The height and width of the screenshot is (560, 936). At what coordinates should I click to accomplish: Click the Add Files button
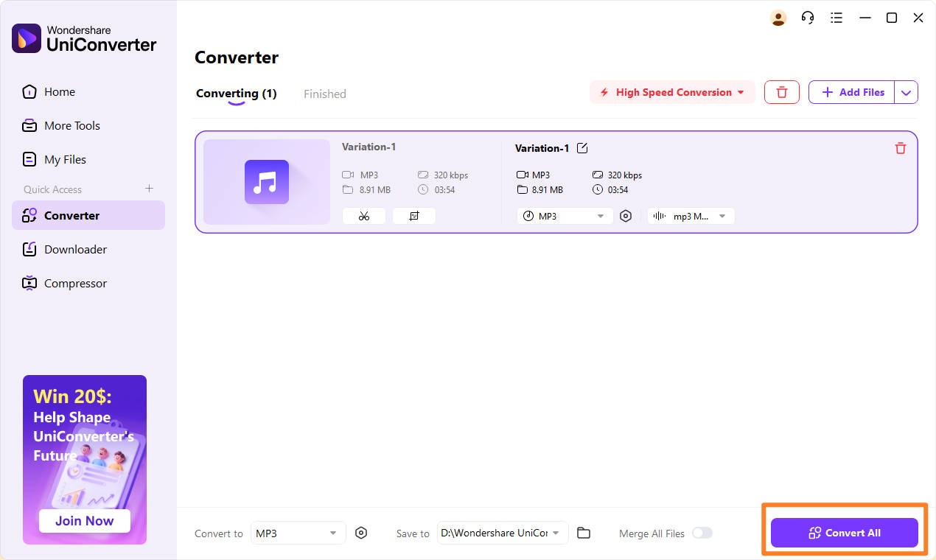coord(852,92)
